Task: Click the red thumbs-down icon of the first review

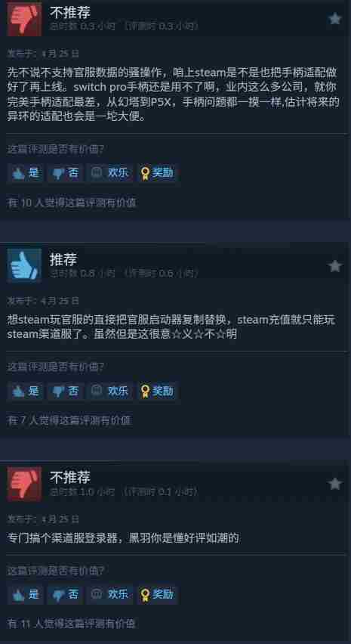Action: click(x=24, y=20)
